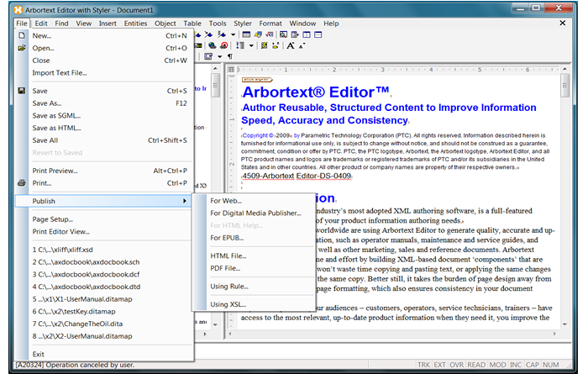Open the Styler menu
The image size is (588, 374).
pos(243,24)
